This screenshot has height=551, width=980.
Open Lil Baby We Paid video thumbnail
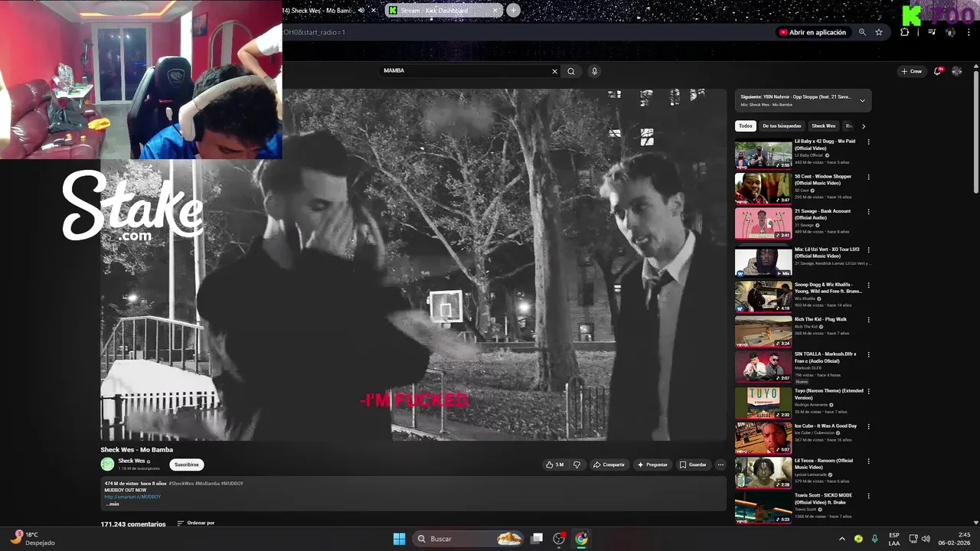pos(763,155)
